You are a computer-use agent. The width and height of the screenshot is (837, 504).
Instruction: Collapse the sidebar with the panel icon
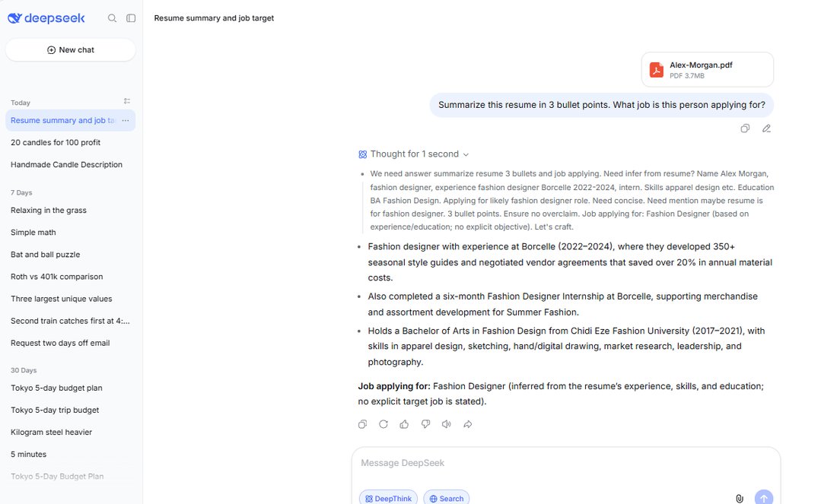coord(131,18)
